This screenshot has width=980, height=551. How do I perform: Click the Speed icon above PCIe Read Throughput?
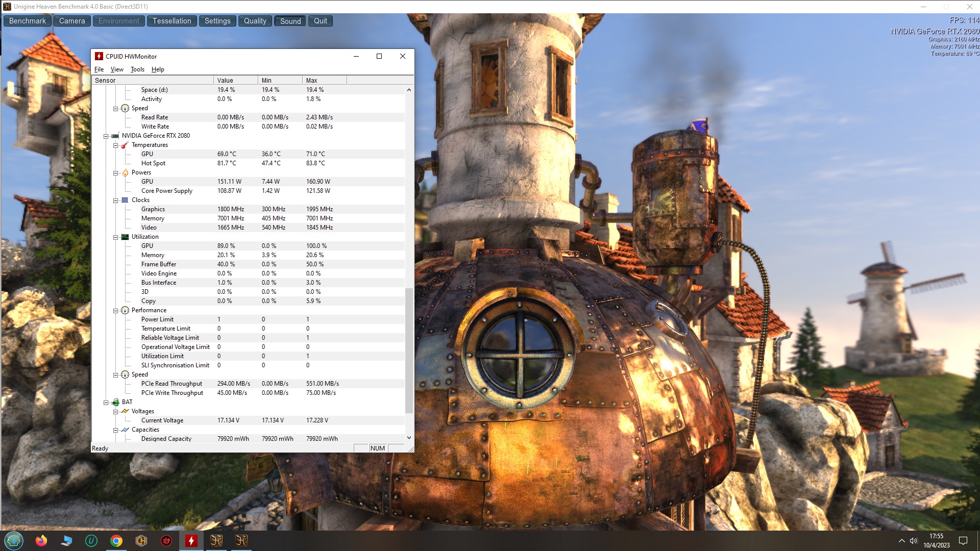point(125,374)
